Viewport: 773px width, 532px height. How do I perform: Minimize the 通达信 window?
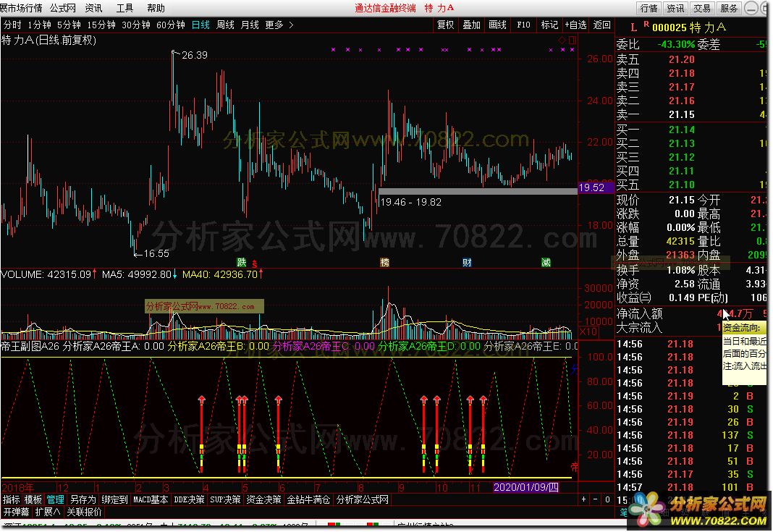point(751,8)
